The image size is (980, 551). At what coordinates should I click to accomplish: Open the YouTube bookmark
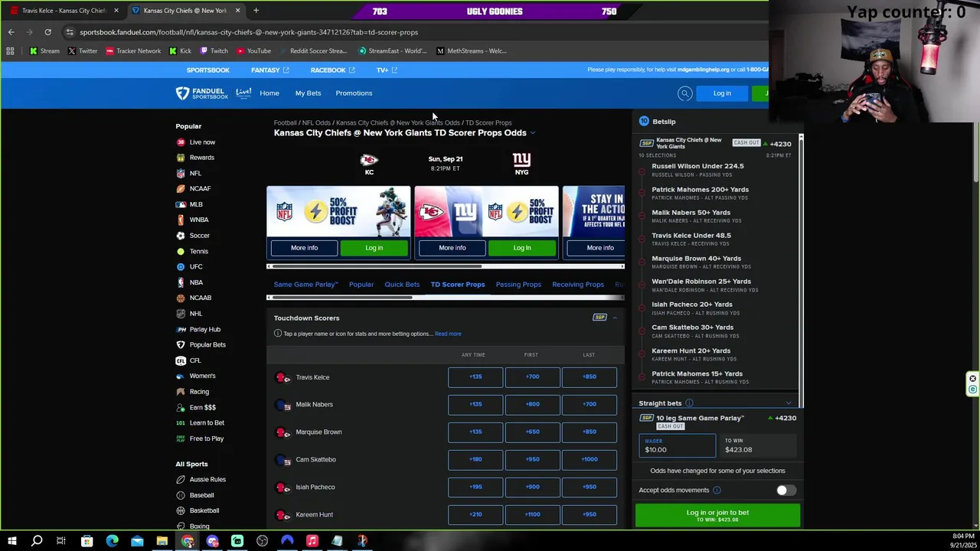coord(253,51)
